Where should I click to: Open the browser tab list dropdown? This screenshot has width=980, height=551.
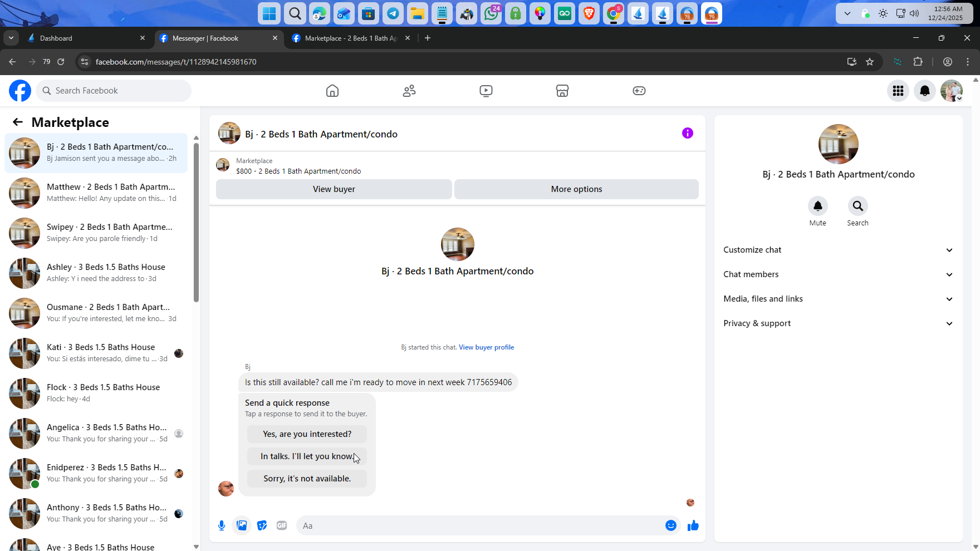point(11,38)
